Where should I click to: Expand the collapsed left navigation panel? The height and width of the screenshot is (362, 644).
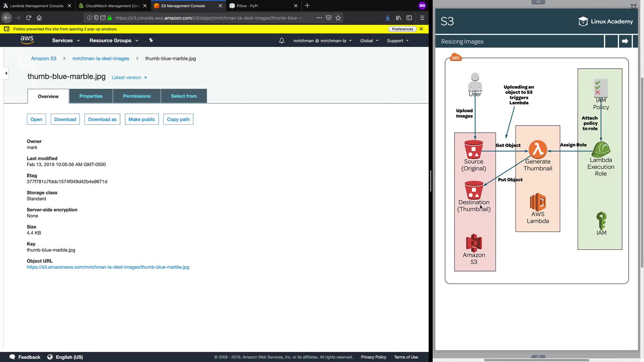[6, 73]
